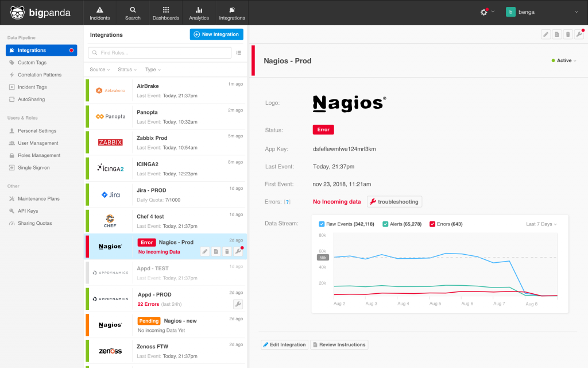Expand the benga user dropdown
Viewport: 588px width, 368px height.
point(577,12)
